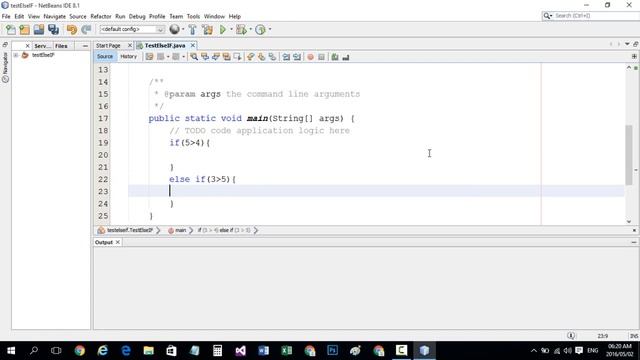Open the File menu
The height and width of the screenshot is (360, 640).
click(x=6, y=16)
